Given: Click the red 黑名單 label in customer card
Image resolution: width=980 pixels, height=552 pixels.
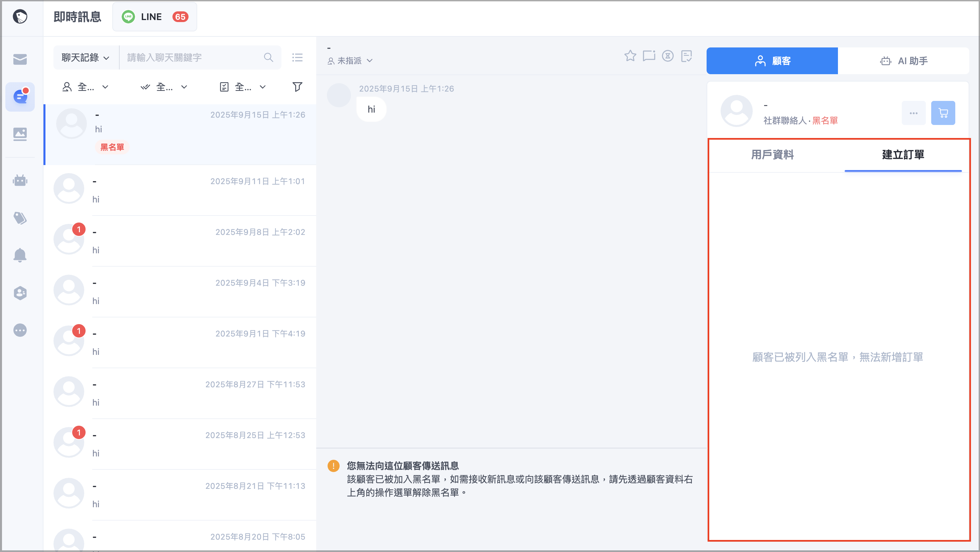Looking at the screenshot, I should pos(825,121).
